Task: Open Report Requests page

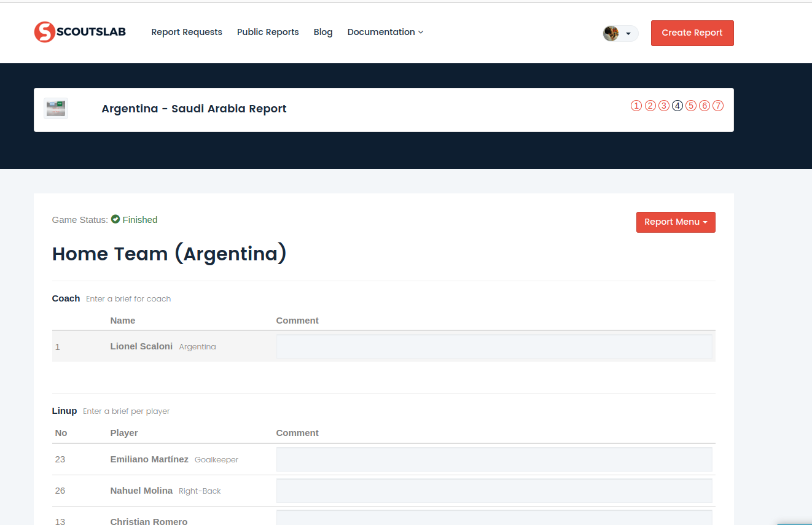Action: (x=187, y=32)
